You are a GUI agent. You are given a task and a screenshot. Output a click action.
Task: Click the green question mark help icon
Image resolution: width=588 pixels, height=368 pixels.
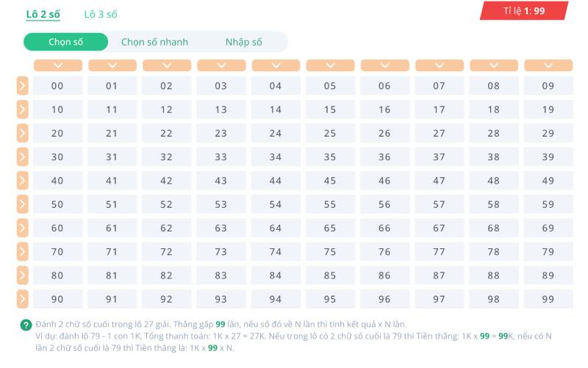pos(26,325)
